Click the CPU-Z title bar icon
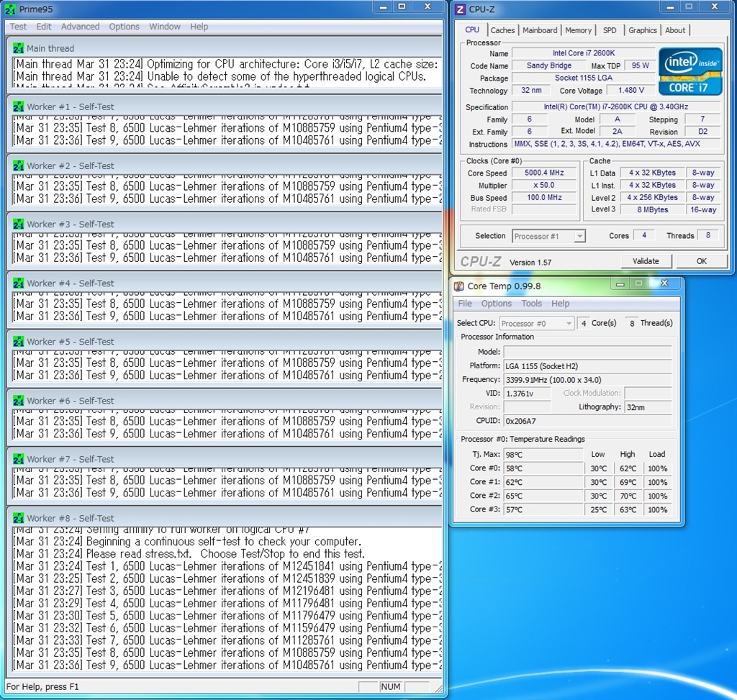 click(461, 9)
